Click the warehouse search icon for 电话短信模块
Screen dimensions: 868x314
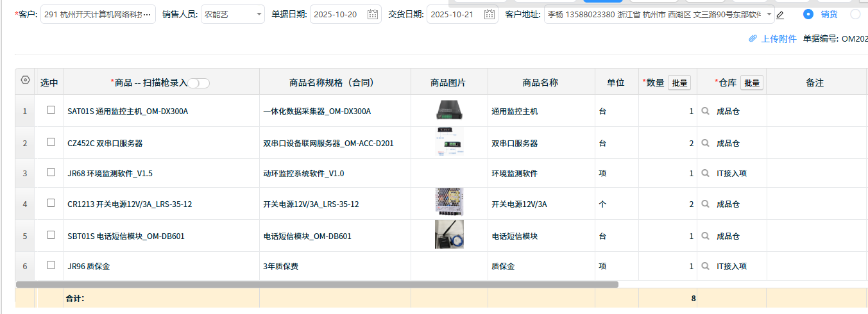pyautogui.click(x=706, y=236)
